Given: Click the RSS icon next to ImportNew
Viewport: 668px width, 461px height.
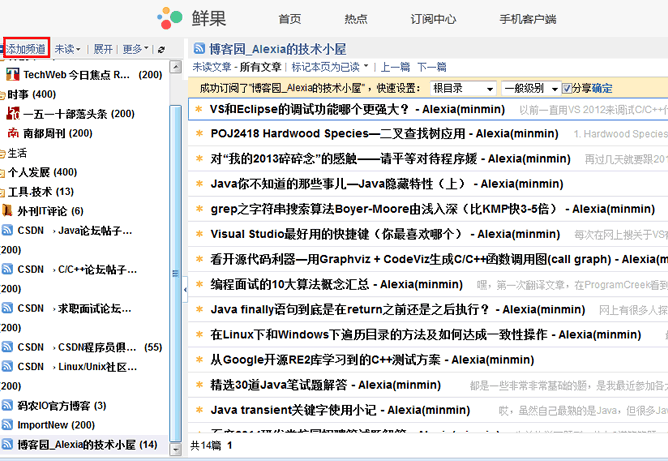Looking at the screenshot, I should pyautogui.click(x=8, y=425).
